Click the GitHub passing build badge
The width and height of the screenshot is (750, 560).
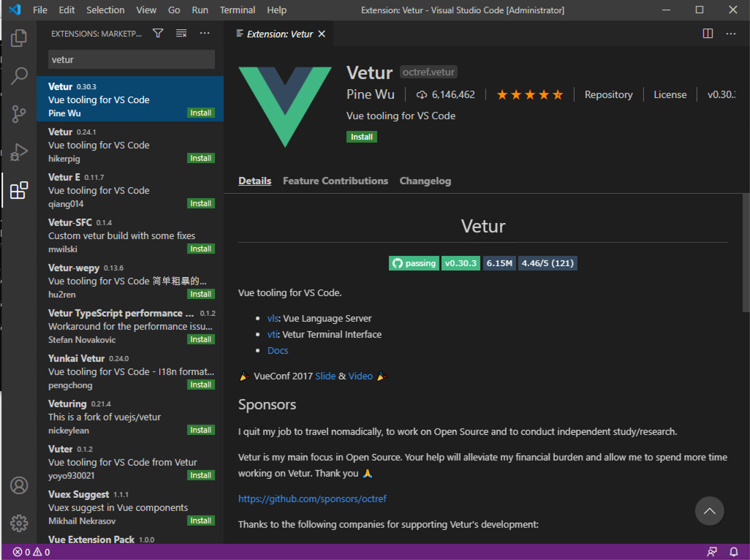414,263
